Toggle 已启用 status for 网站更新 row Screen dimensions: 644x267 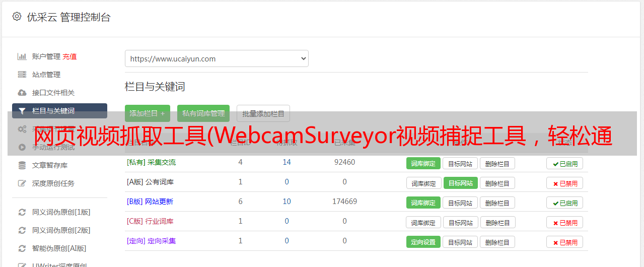(564, 203)
